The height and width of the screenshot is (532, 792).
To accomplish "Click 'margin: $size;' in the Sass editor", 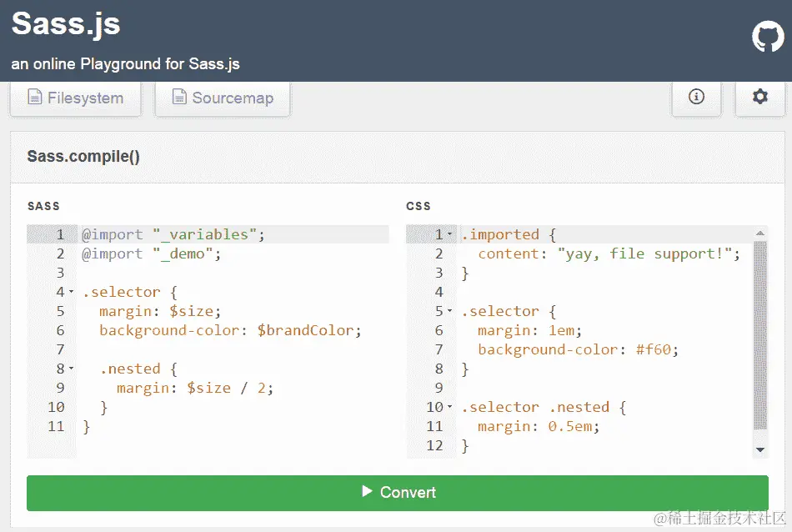I will (160, 311).
